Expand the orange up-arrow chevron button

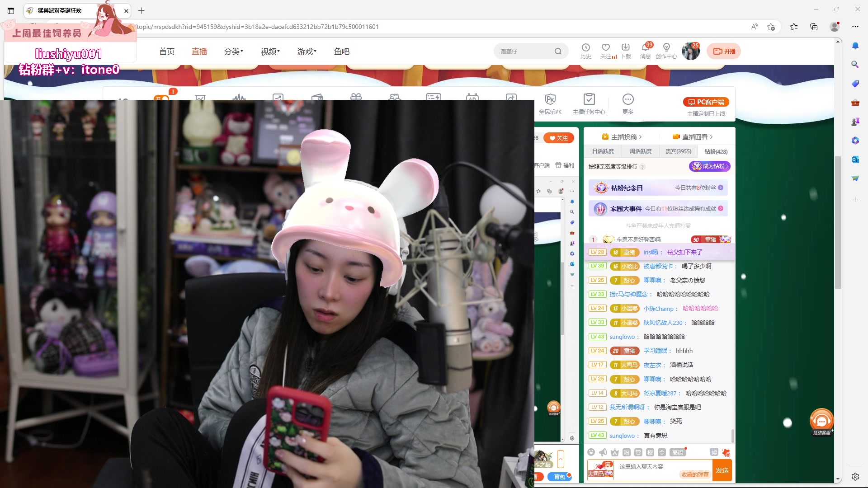(561, 460)
